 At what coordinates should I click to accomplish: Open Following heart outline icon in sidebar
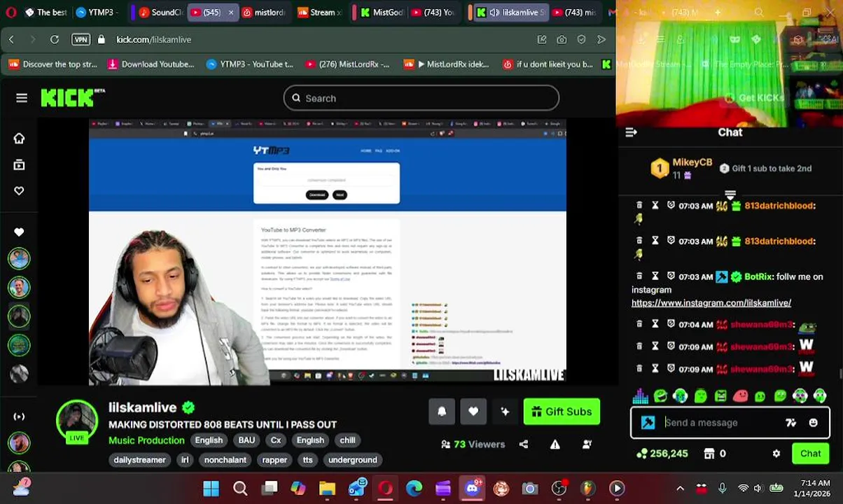(x=19, y=190)
